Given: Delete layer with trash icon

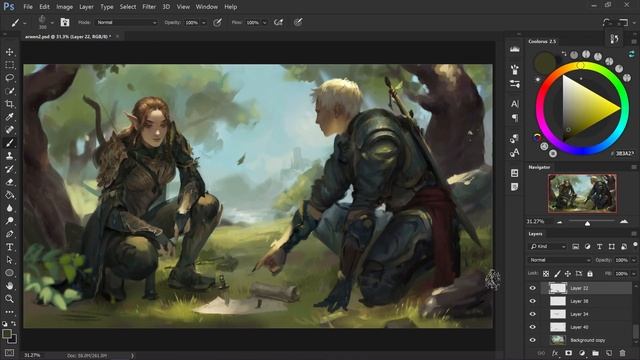Looking at the screenshot, I should pos(622,353).
